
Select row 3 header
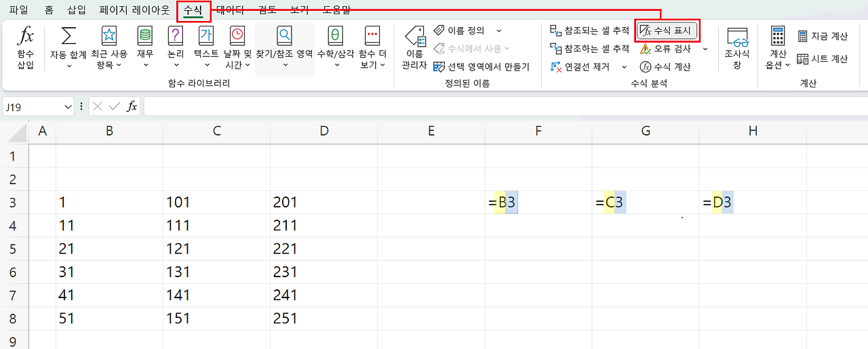click(x=14, y=203)
